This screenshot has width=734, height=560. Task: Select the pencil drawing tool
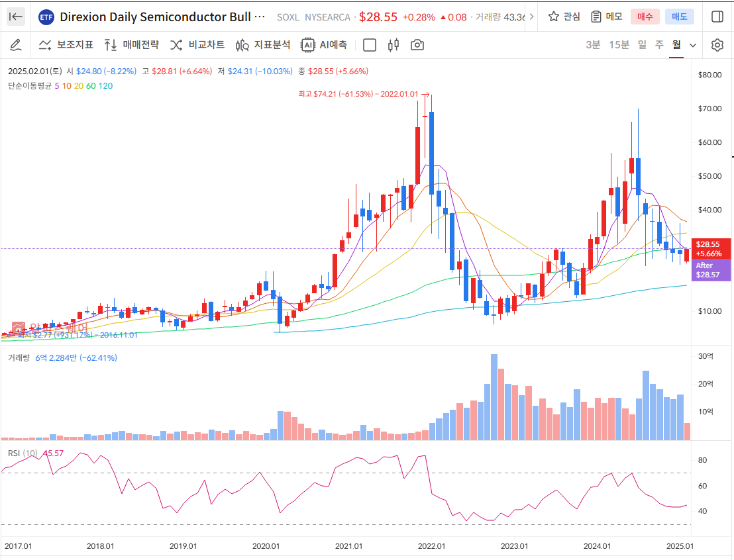click(15, 45)
